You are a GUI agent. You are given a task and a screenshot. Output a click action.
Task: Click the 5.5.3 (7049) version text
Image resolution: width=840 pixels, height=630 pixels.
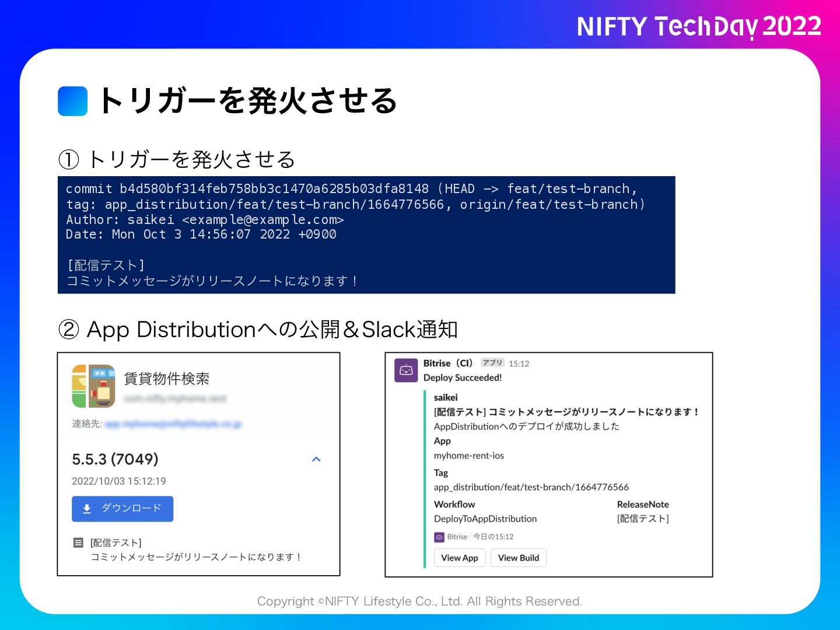[x=116, y=459]
